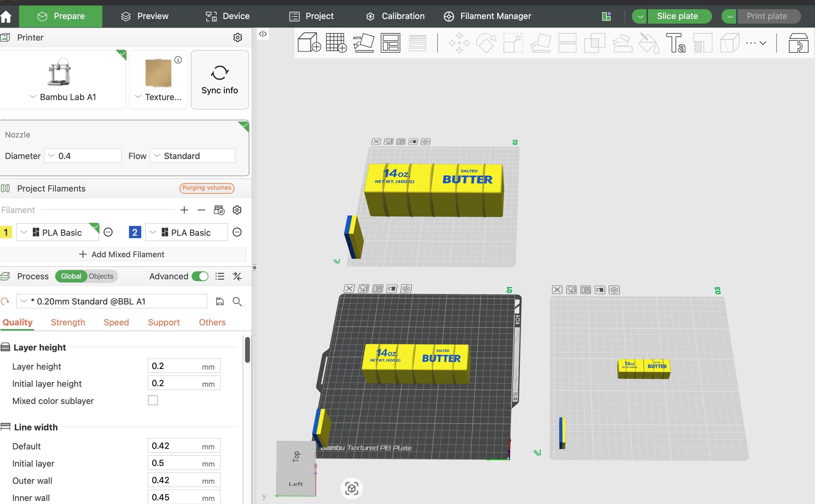Viewport: 815px width, 504px height.
Task: Click the add filament plus icon
Action: 184,210
